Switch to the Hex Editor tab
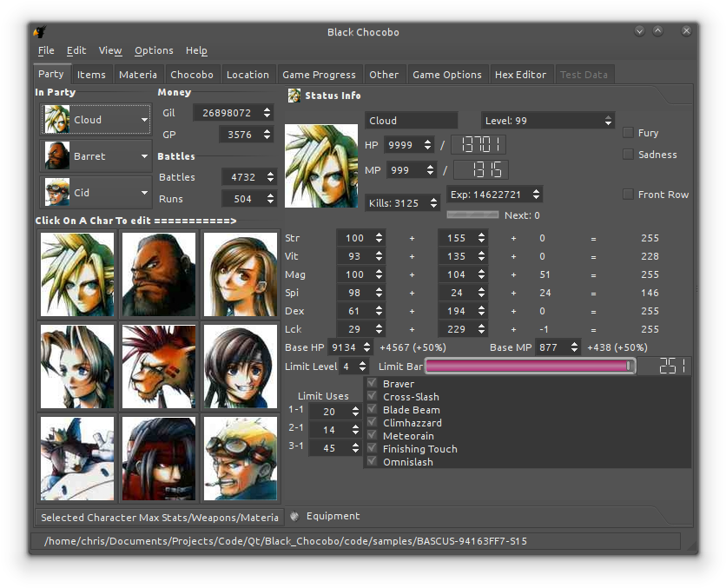This screenshot has width=726, height=588. (520, 75)
